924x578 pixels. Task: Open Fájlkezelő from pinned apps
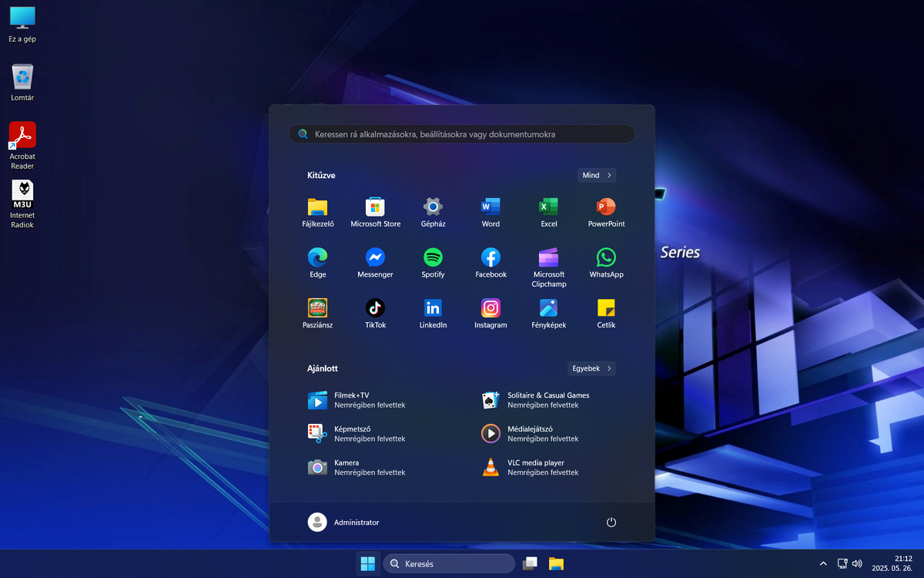tap(318, 213)
